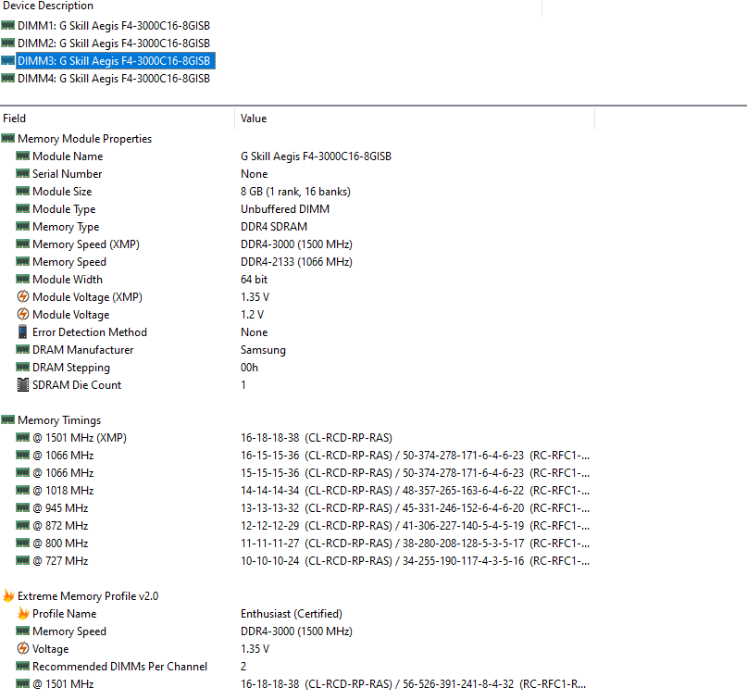Click the XMP Voltage lightning icon
Screen dimensions: 747x700
point(22,648)
